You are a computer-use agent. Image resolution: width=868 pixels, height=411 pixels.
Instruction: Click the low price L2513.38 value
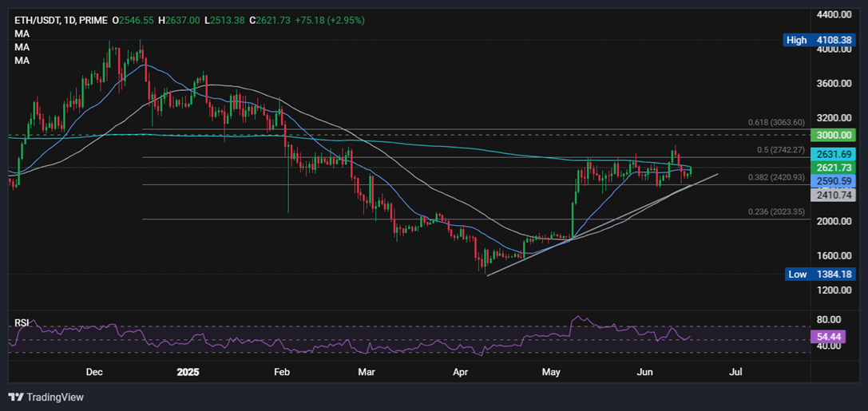[x=225, y=21]
